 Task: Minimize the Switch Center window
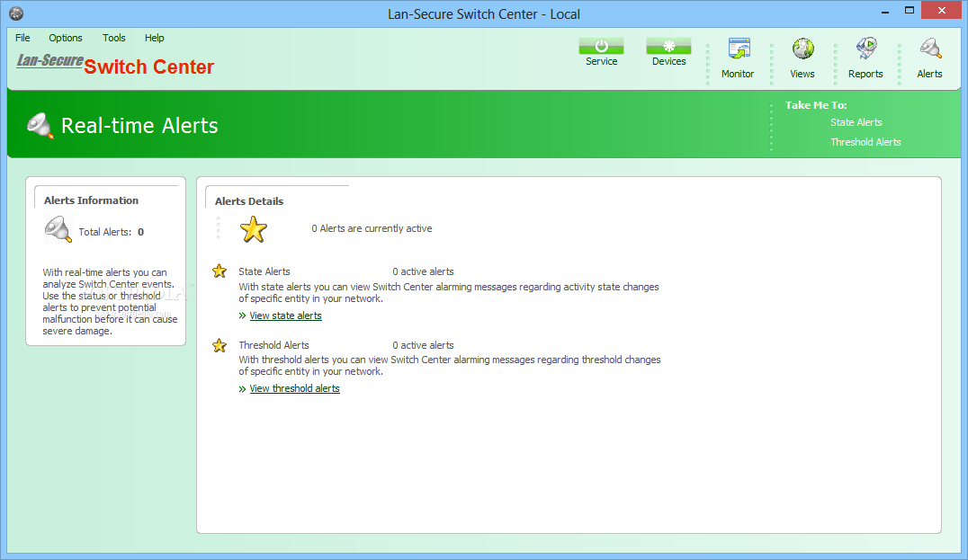pyautogui.click(x=884, y=11)
